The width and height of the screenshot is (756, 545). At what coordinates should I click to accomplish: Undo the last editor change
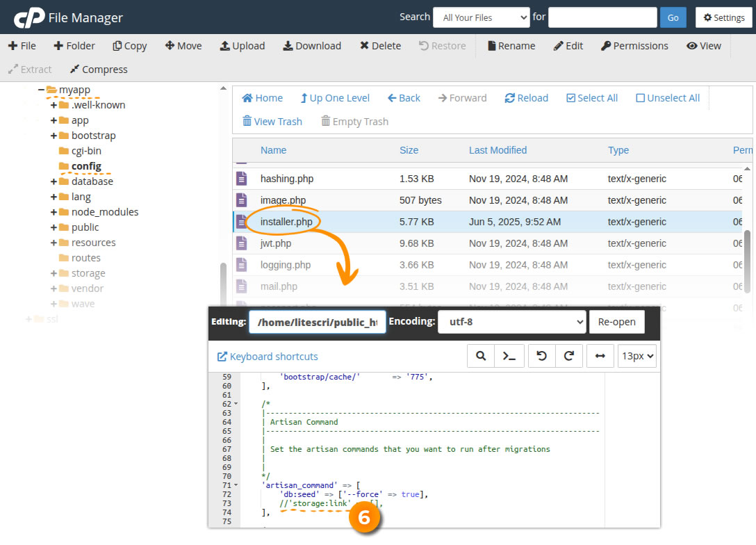tap(542, 356)
